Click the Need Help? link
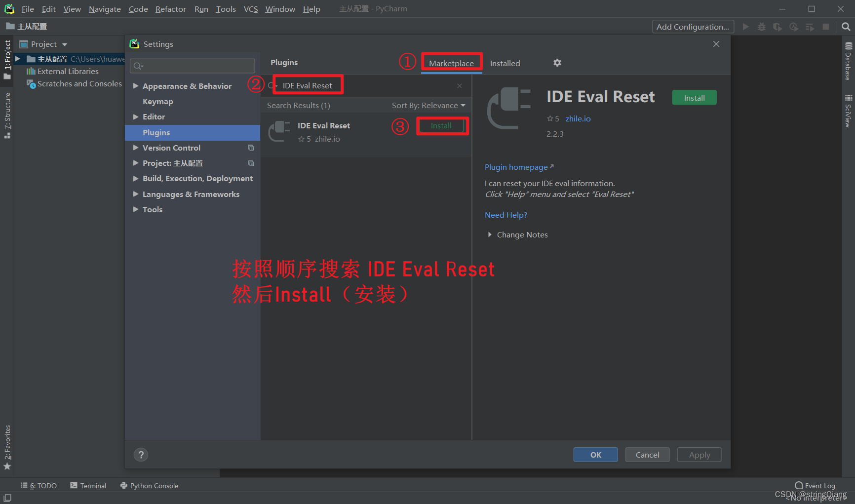The height and width of the screenshot is (504, 855). pos(506,215)
